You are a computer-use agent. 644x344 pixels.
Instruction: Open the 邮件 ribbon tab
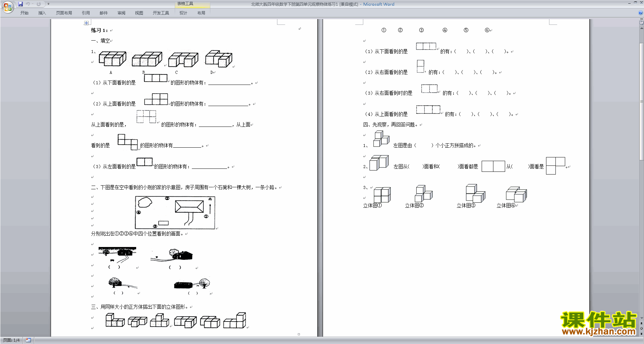tap(104, 13)
